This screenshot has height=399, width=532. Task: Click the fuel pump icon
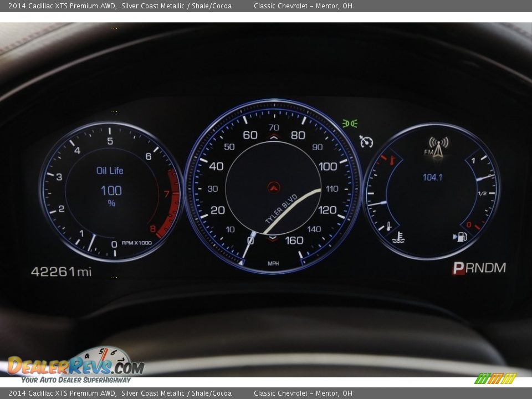point(460,237)
